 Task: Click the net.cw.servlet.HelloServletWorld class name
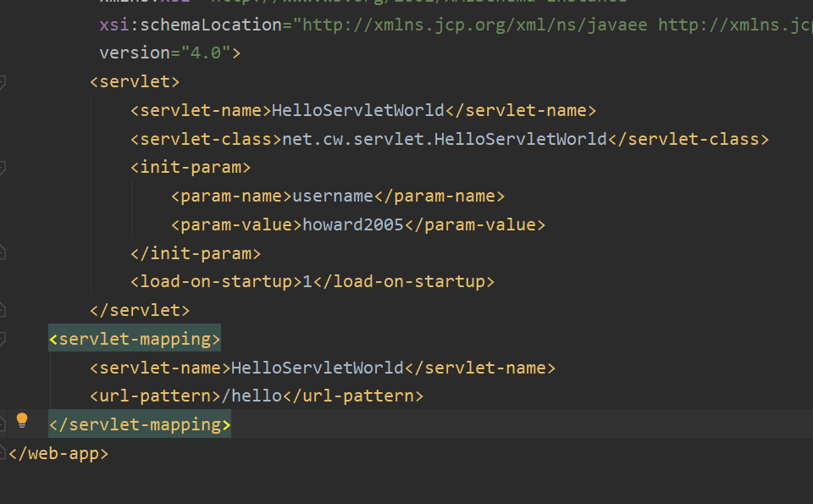[445, 139]
